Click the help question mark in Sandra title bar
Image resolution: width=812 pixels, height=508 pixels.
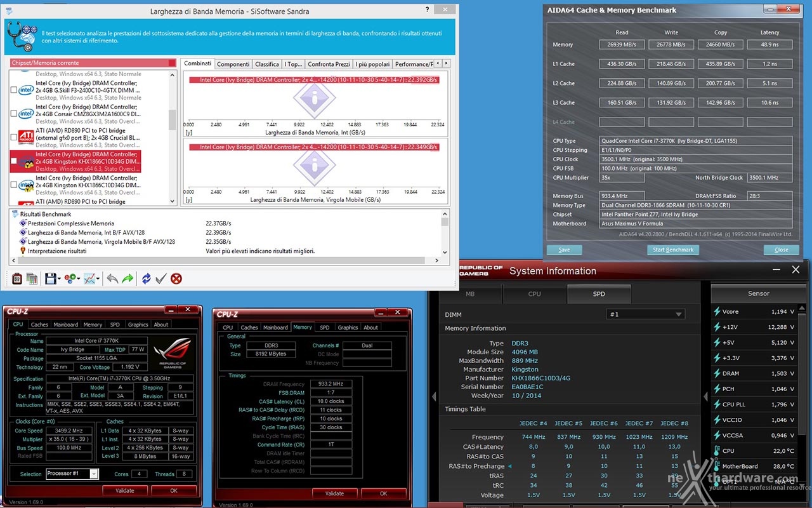[x=427, y=10]
